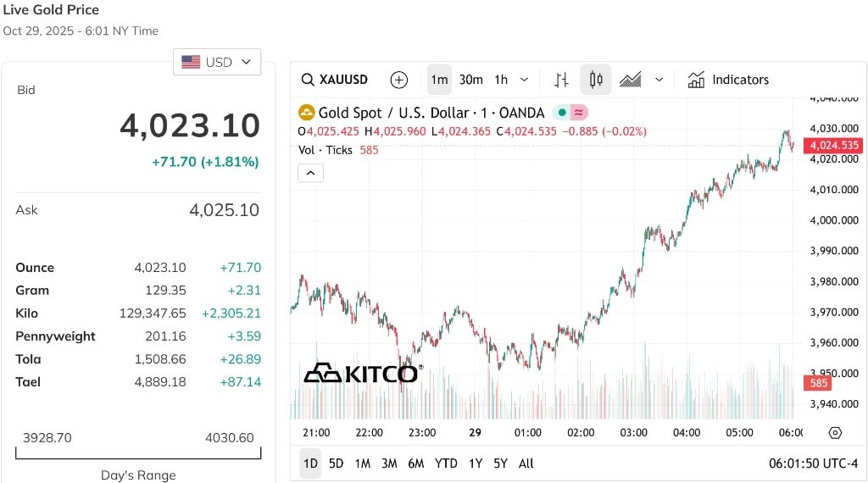
Task: Open chart settings gear near time axis
Action: coord(835,433)
